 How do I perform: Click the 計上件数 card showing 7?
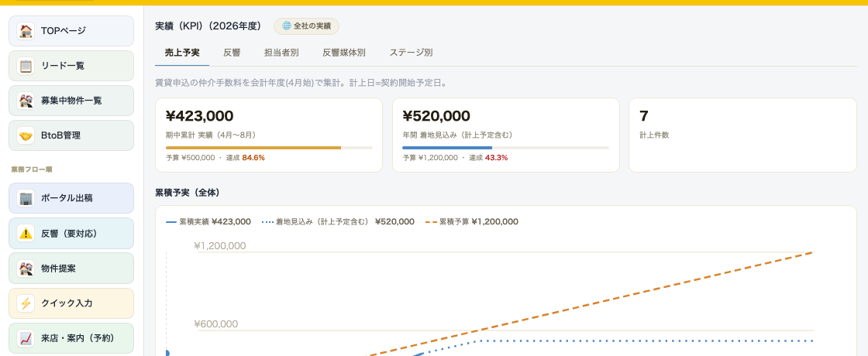click(742, 135)
